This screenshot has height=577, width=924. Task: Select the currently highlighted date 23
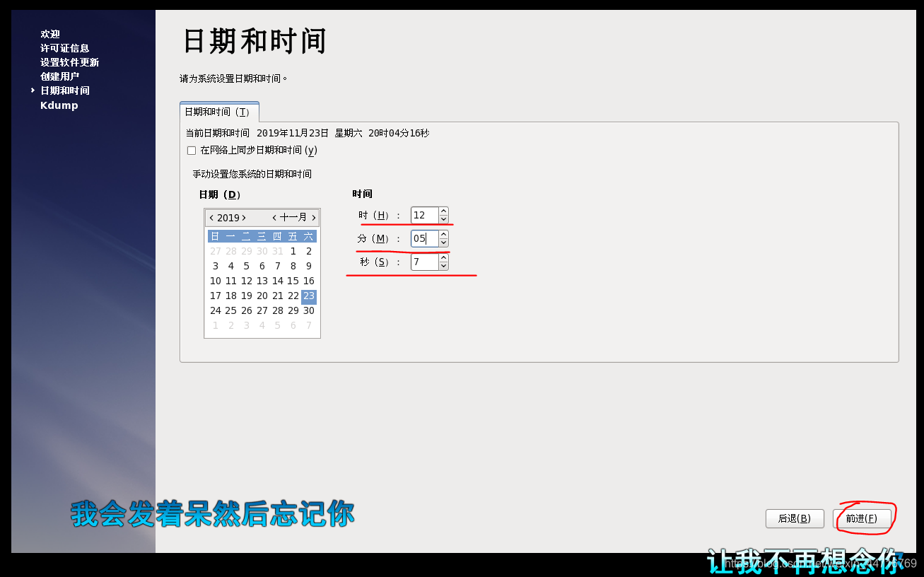308,296
